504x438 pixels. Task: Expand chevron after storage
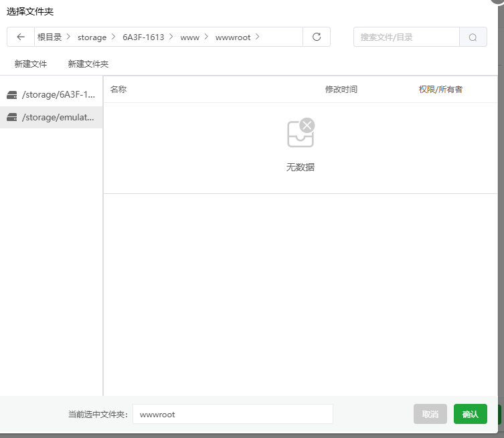pos(113,37)
